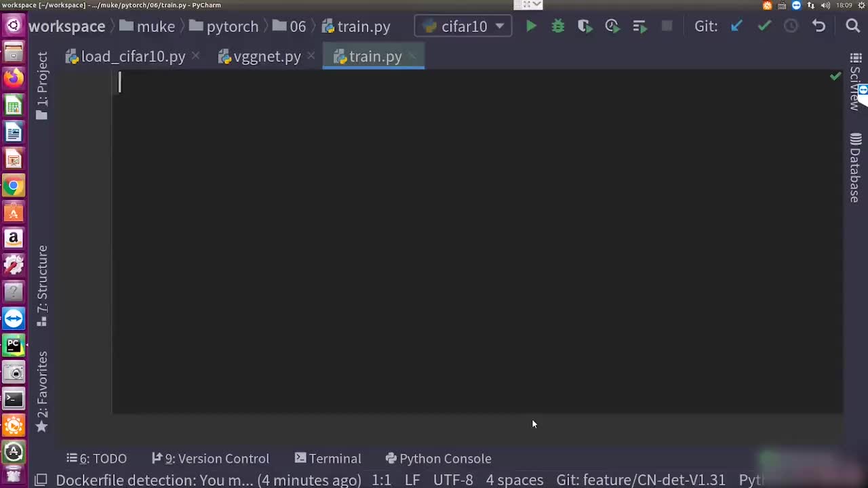
Task: Open Search Everywhere magnifier icon
Action: tap(853, 26)
